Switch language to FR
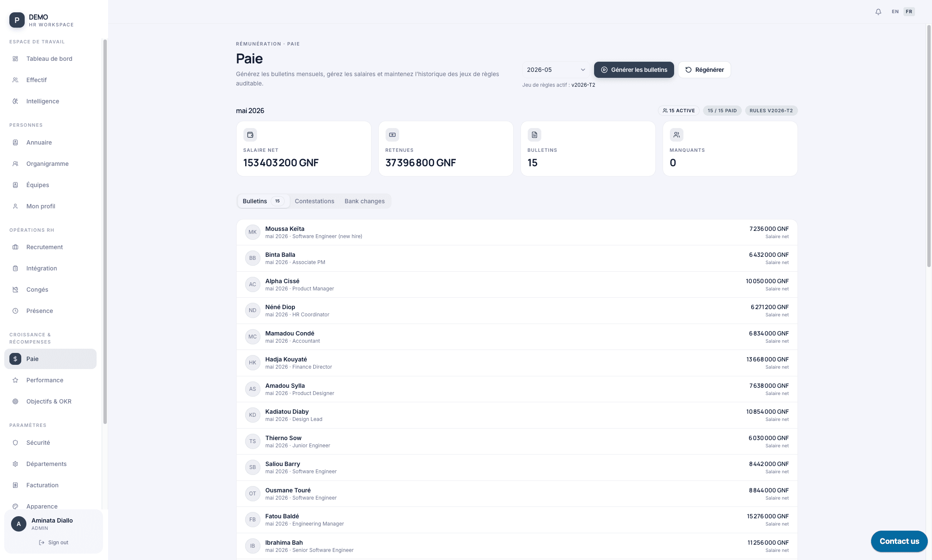Screen dimensions: 932x560 [909, 12]
